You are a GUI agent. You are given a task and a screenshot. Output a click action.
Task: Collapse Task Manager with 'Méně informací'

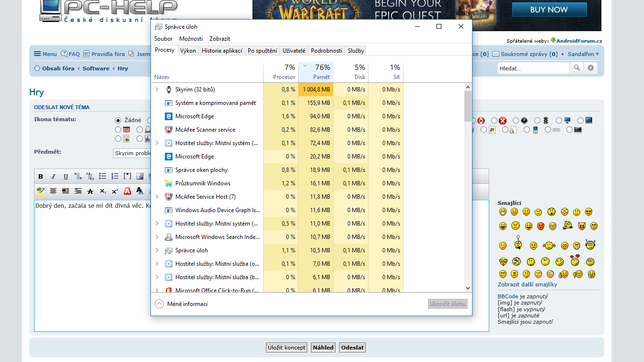[181, 304]
